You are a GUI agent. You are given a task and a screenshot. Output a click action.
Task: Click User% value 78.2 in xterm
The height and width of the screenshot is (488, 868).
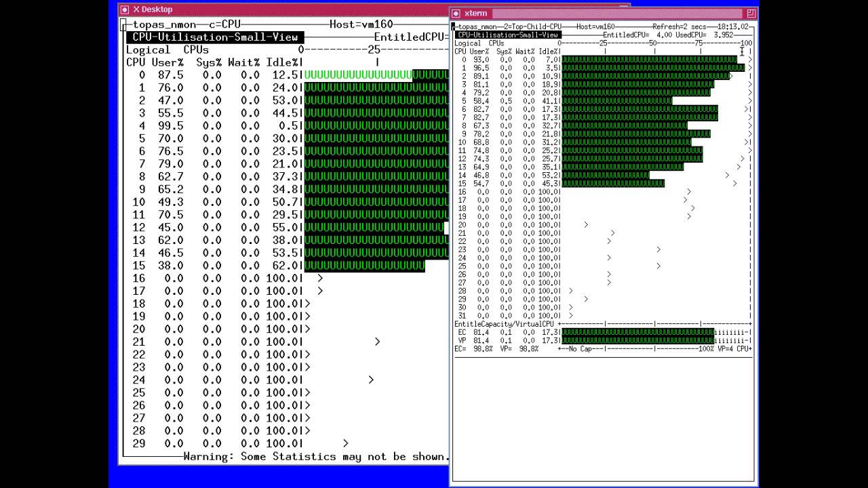pos(481,134)
